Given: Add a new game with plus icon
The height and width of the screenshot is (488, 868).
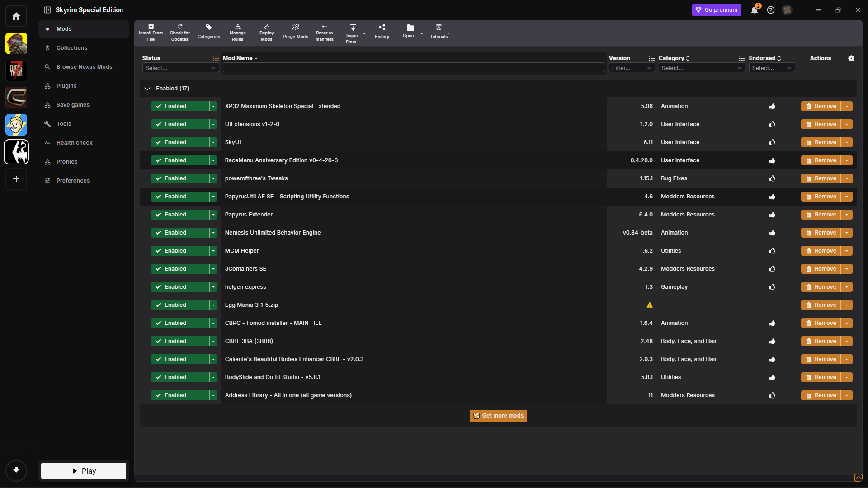Looking at the screenshot, I should [x=16, y=179].
